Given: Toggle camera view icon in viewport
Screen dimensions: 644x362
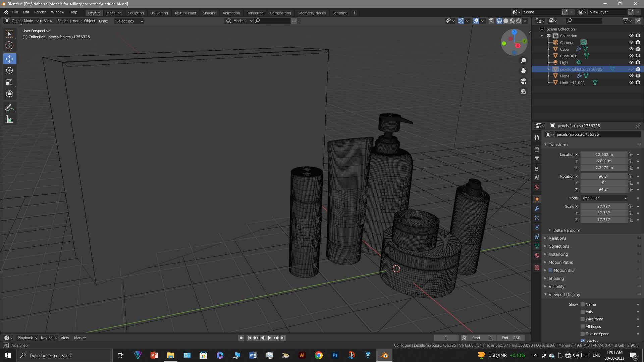Looking at the screenshot, I should click(523, 81).
